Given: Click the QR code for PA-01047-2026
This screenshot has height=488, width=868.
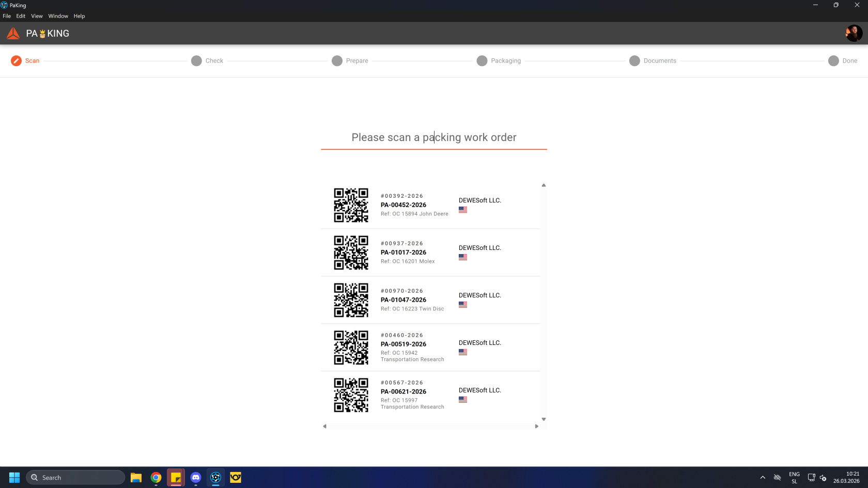Looking at the screenshot, I should pyautogui.click(x=351, y=300).
